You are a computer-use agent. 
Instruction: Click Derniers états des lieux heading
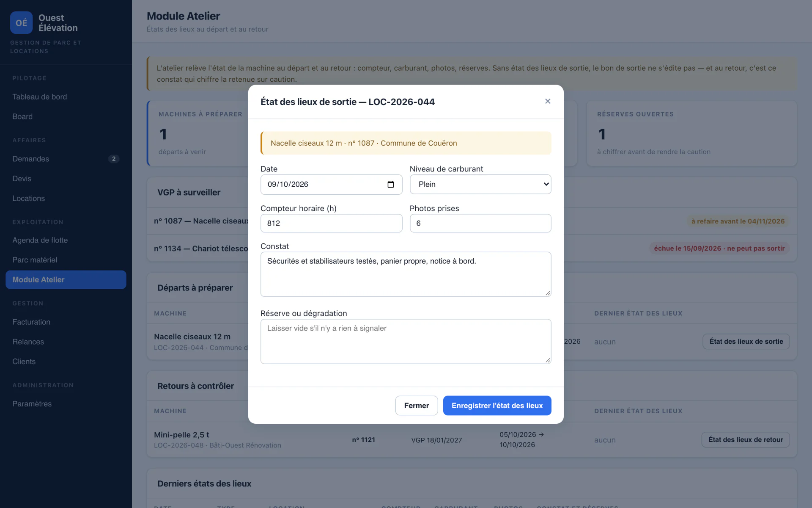pyautogui.click(x=204, y=483)
